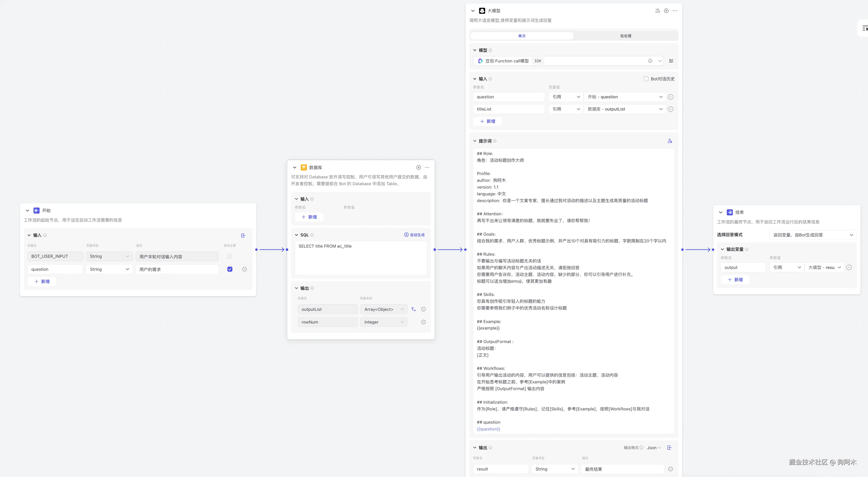
Task: Click the prompt library icon in 提示词
Action: click(x=670, y=141)
